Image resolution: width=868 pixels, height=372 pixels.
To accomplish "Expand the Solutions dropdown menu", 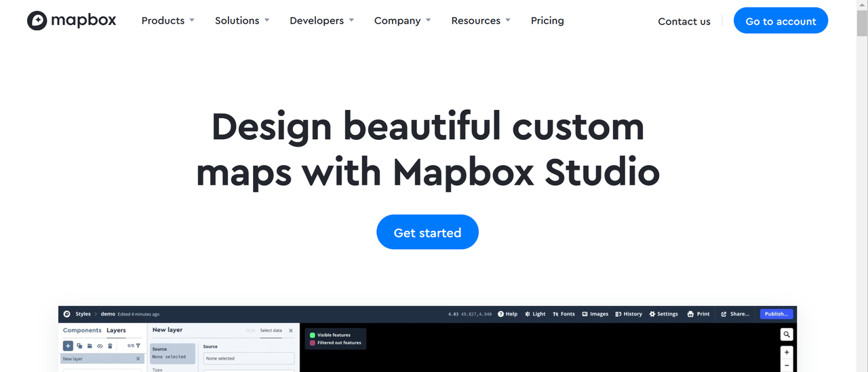I will 242,20.
